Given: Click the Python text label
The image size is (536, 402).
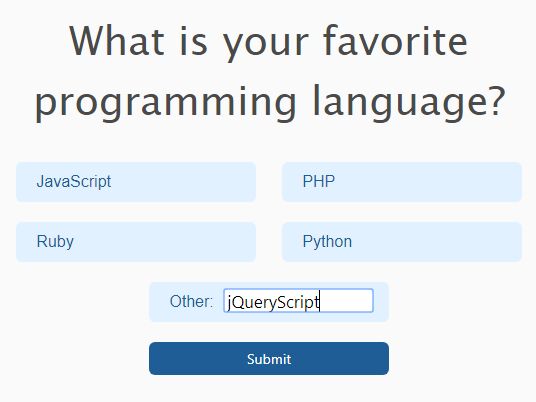Looking at the screenshot, I should pyautogui.click(x=327, y=242).
